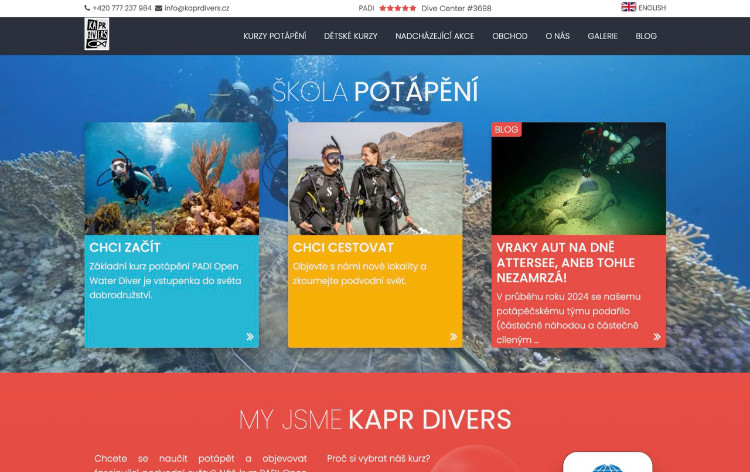Click the UK flag language icon
Viewport: 750px width, 472px height.
tap(628, 7)
